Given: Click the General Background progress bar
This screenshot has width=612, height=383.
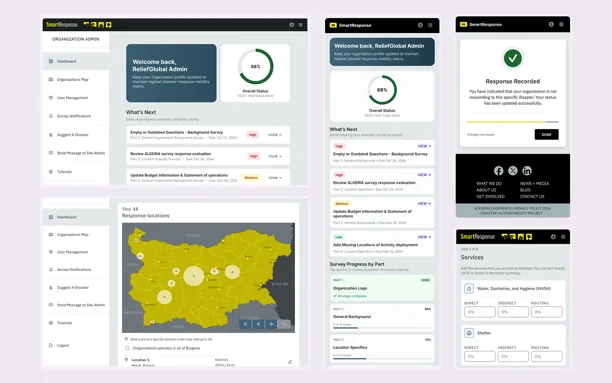Looking at the screenshot, I should point(382,328).
